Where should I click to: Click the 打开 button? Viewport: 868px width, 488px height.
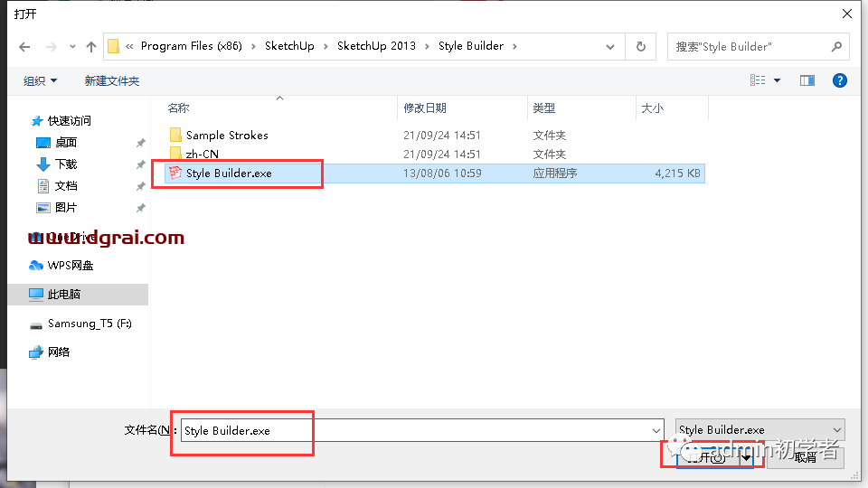(x=707, y=457)
